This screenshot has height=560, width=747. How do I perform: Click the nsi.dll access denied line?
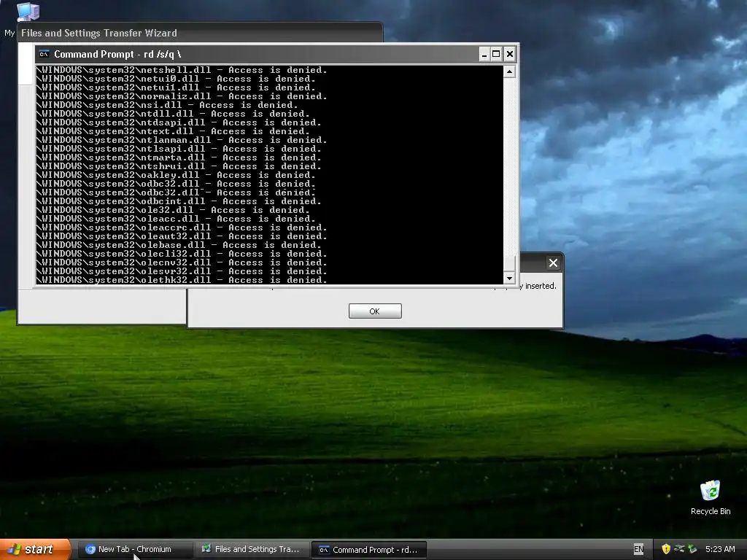167,105
